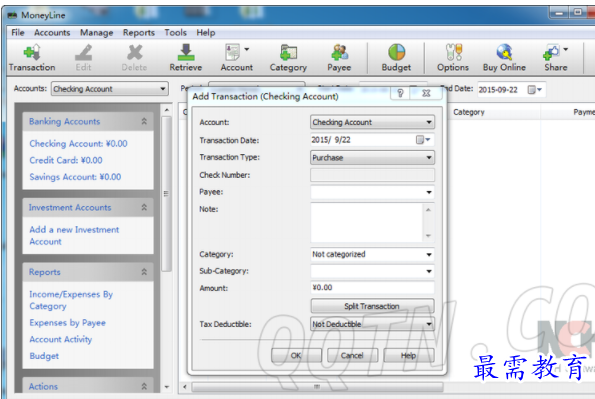595x399 pixels.
Task: Click the dialog Help button
Action: 409,356
